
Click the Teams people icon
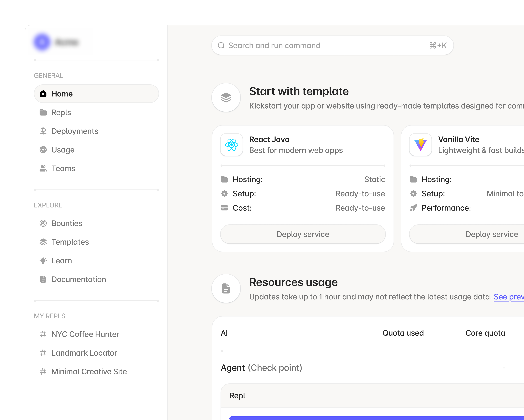[43, 169]
